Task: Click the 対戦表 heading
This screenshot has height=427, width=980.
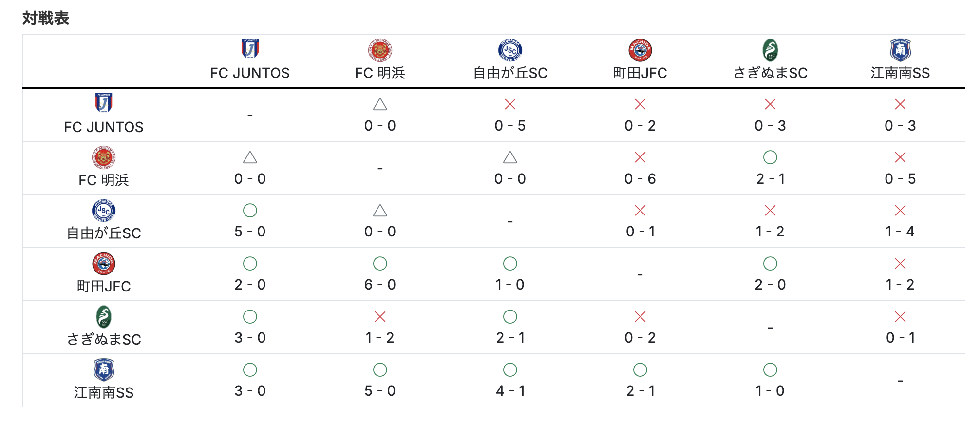Action: click(46, 19)
